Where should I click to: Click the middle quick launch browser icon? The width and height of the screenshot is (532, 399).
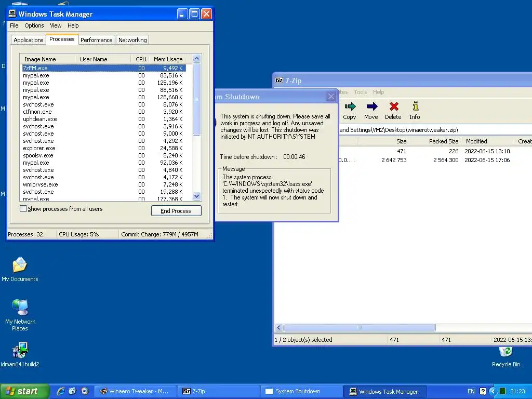pos(72,391)
